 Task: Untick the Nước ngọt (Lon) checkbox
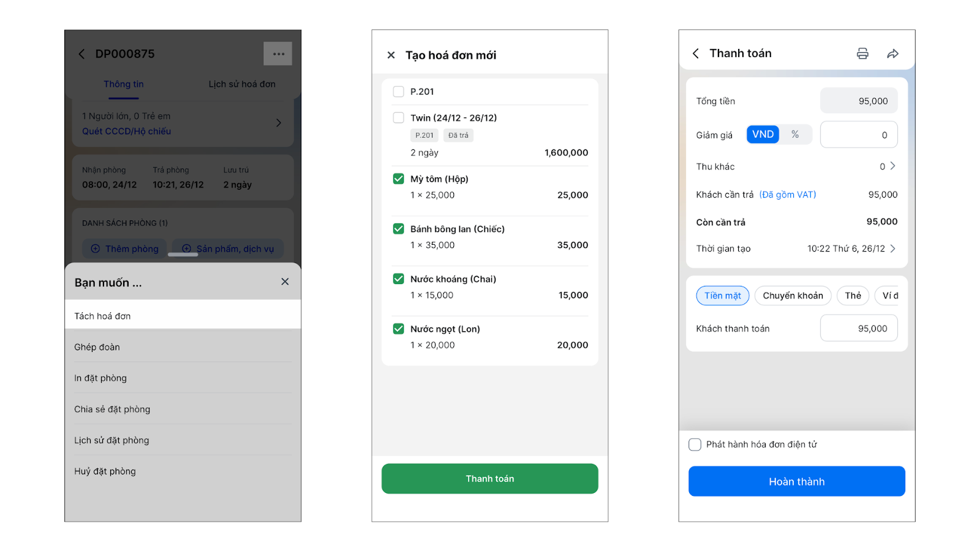(x=399, y=329)
